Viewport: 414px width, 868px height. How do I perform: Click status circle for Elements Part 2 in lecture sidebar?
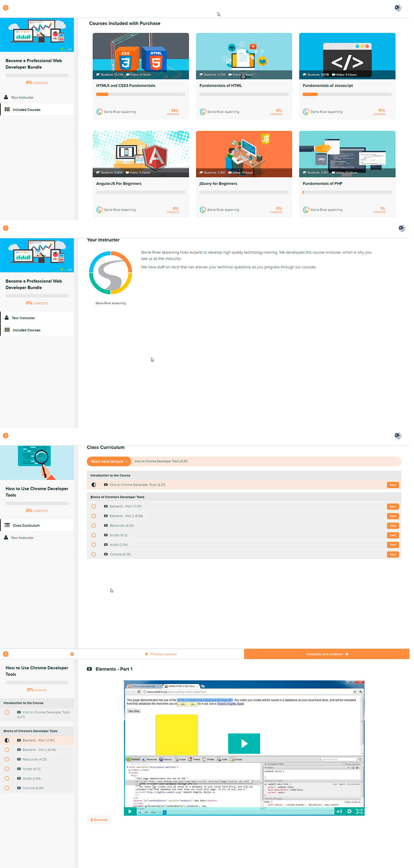point(7,750)
